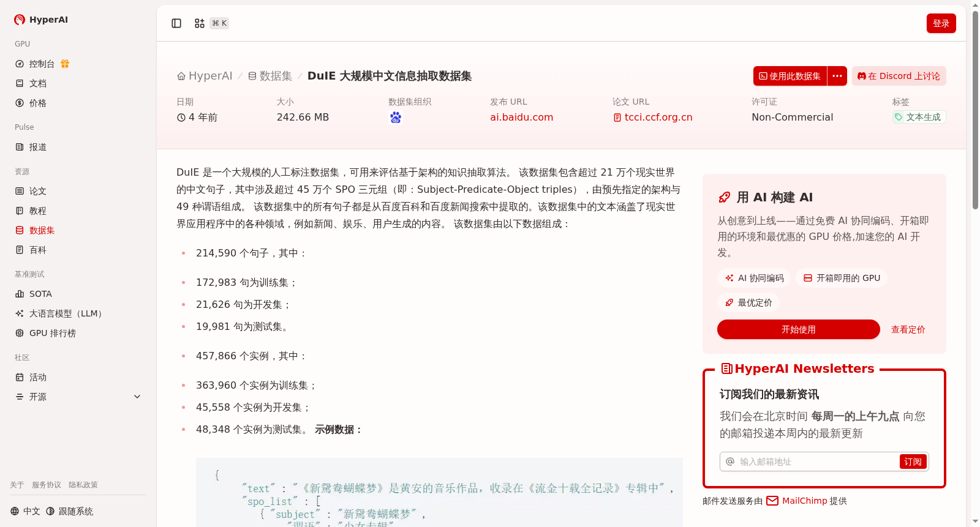Click the 订阅 newsletter button
Viewport: 980px width, 527px height.
point(913,462)
